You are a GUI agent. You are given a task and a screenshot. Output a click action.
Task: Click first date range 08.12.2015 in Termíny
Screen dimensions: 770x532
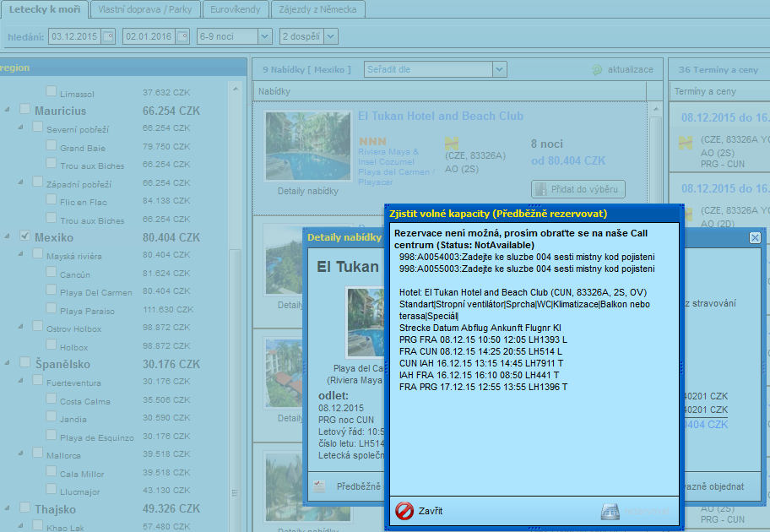tap(725, 118)
